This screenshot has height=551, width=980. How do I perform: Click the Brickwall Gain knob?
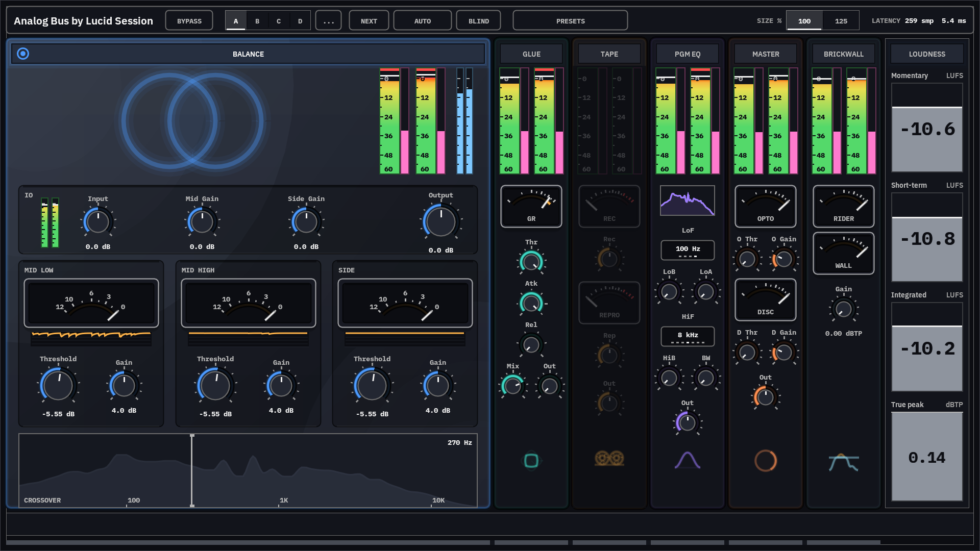point(844,309)
